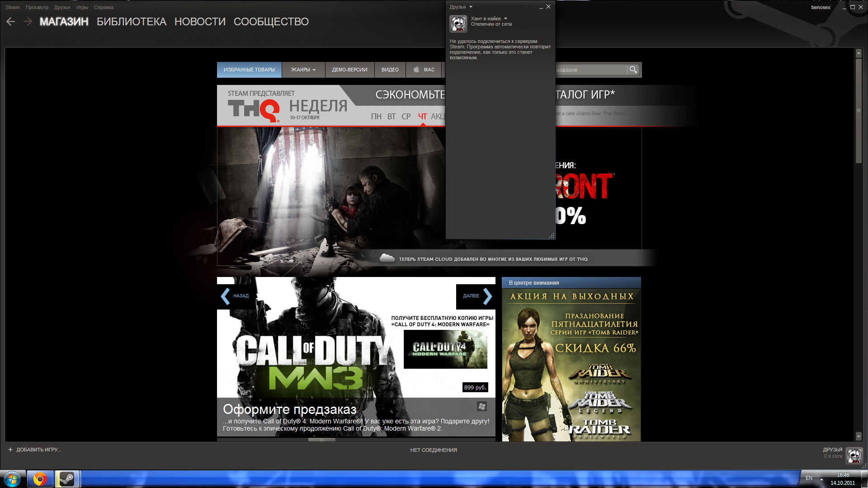Viewport: 868px width, 488px height.
Task: Click the Apple logo on the Mac tab
Action: [416, 70]
